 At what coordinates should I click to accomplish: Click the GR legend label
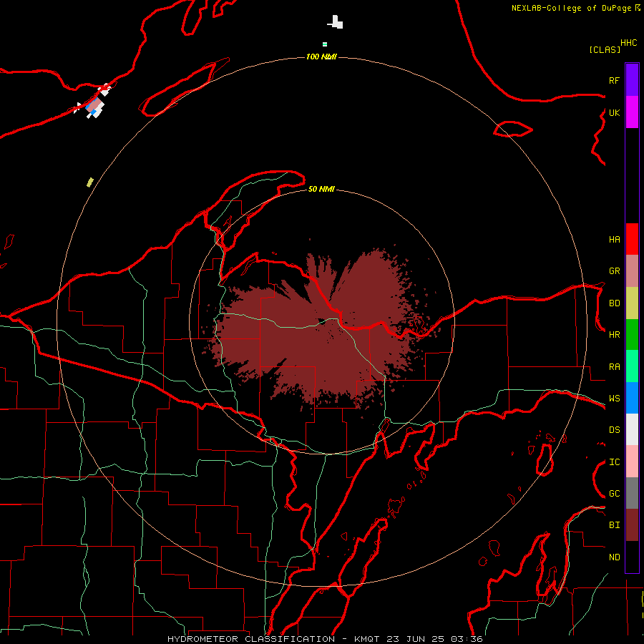pos(614,270)
